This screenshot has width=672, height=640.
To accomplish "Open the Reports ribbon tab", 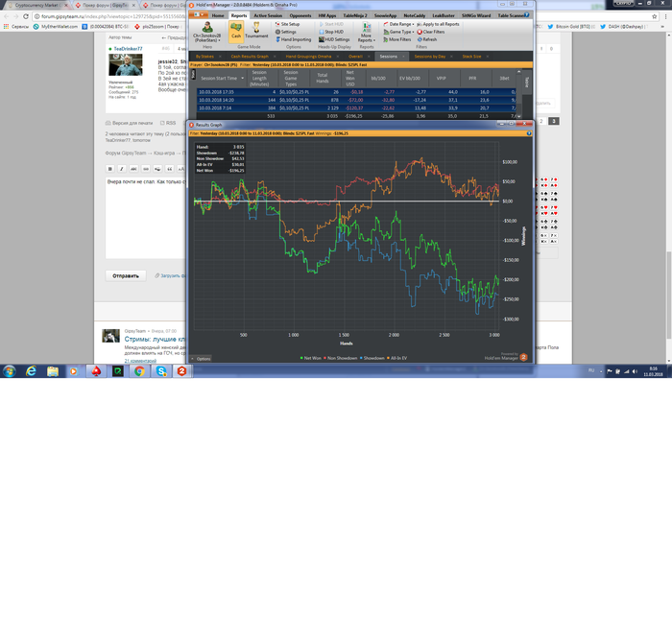I will point(239,15).
